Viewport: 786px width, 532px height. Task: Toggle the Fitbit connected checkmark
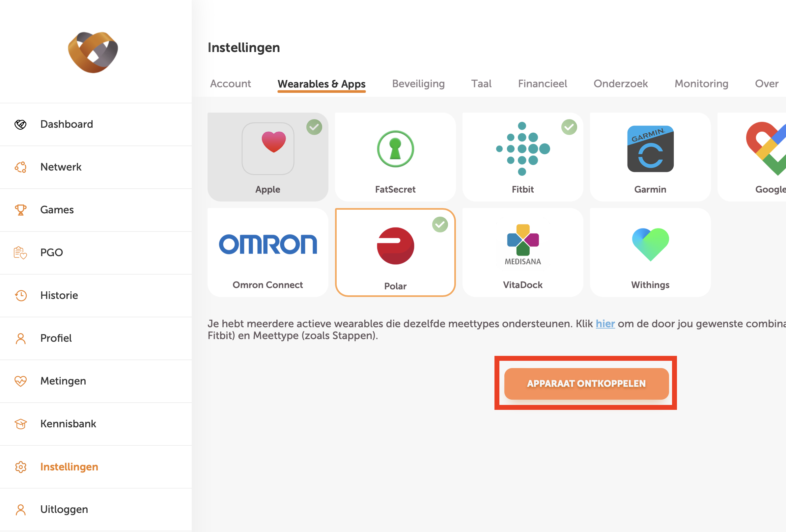[569, 127]
